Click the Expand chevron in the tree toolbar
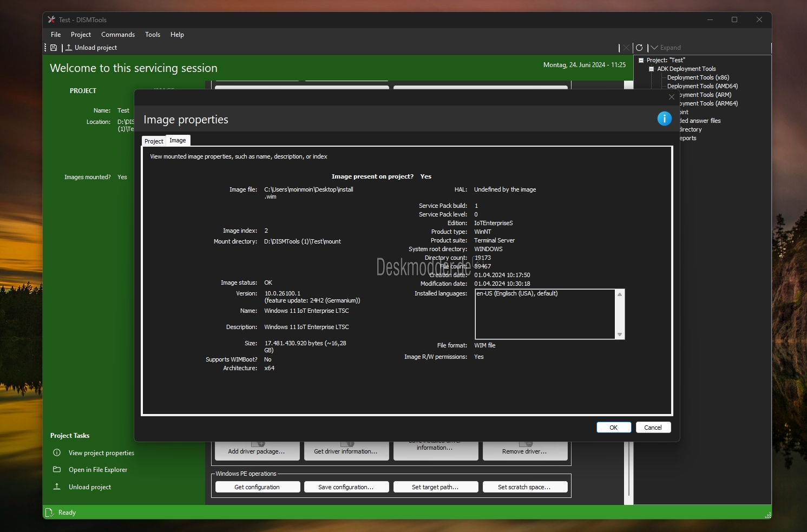Viewport: 807px width, 532px height. pyautogui.click(x=654, y=48)
